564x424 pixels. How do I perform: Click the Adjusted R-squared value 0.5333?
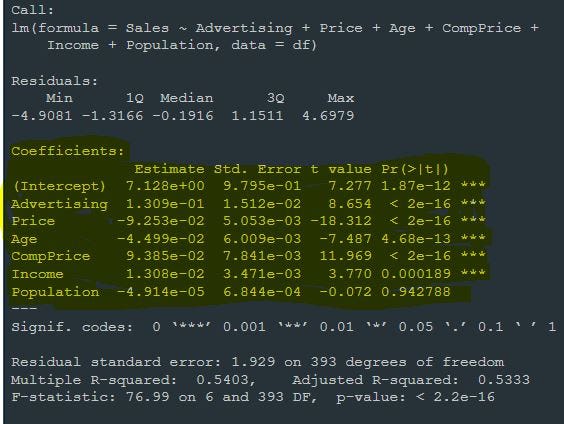click(x=504, y=380)
